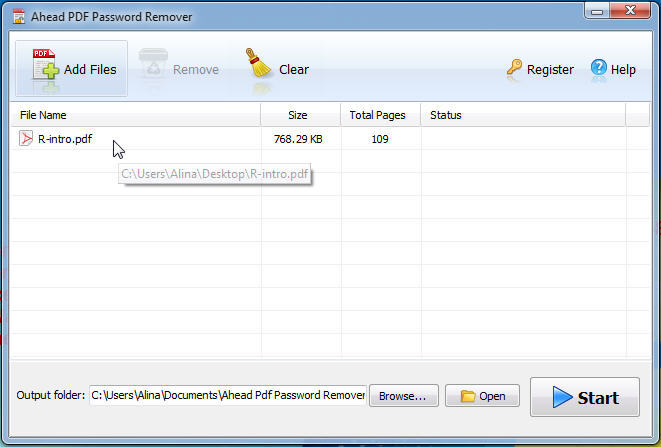The width and height of the screenshot is (661, 447).
Task: Minimize the Ahead PDF Password Remover window
Action: coord(597,11)
